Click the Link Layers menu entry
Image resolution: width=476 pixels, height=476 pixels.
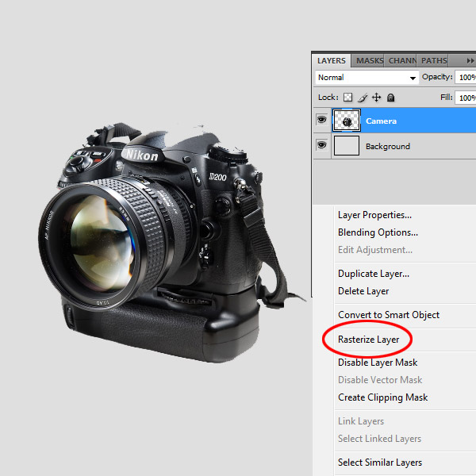click(361, 421)
